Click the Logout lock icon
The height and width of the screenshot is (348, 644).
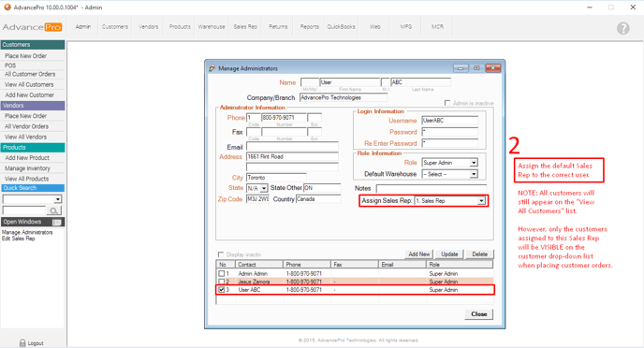pos(22,343)
